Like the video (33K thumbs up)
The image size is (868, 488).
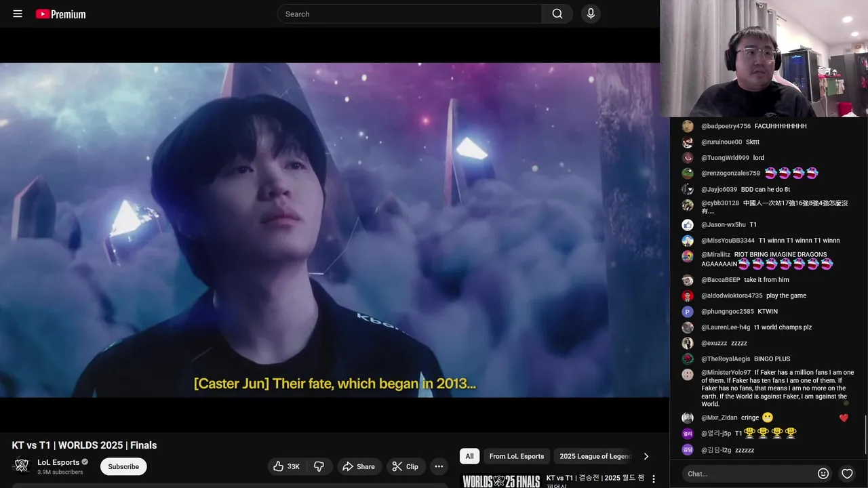coord(286,466)
